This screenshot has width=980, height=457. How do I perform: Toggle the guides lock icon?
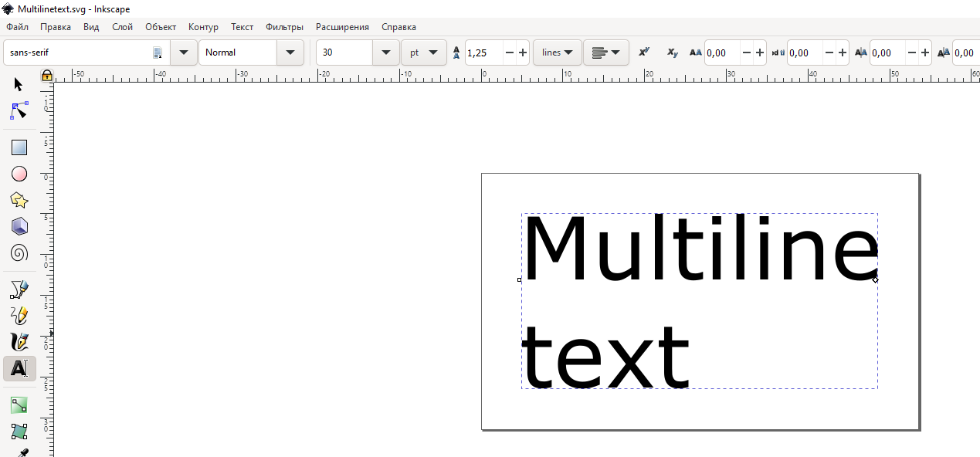pos(47,76)
